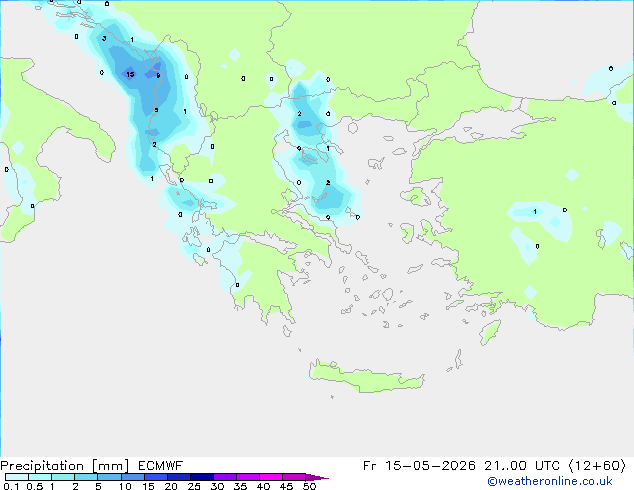This screenshot has height=490, width=634.
Task: Click the 15–20 mm blue legend swatch
Action: [156, 477]
